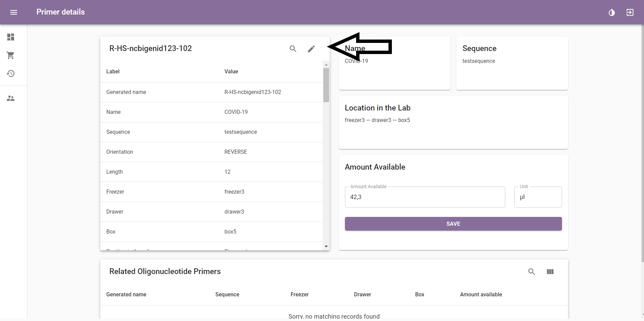The image size is (644, 321).
Task: Open the users group sidebar icon
Action: tap(11, 98)
